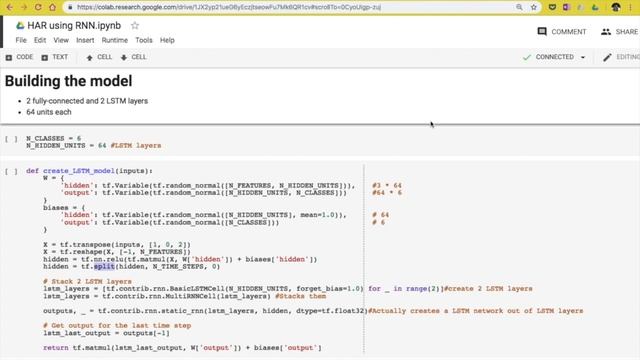Image resolution: width=640 pixels, height=360 pixels.
Task: Click the 'lstm_last_output = outputs[-1]' line
Action: click(106, 333)
